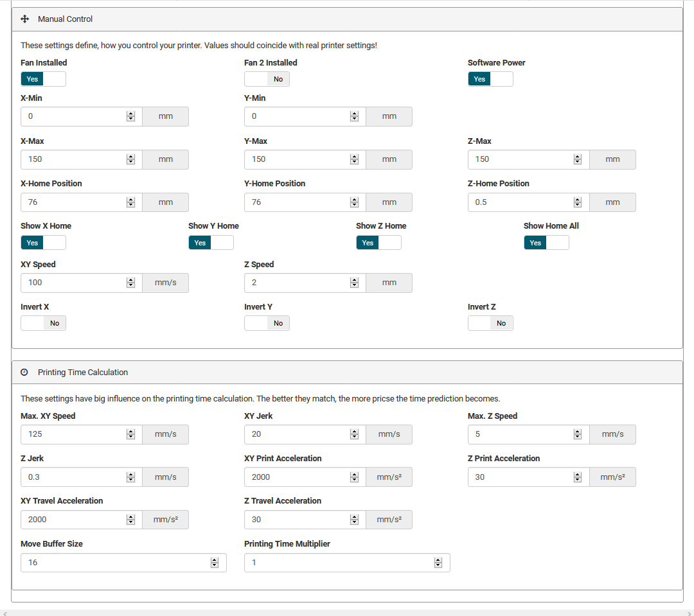
Task: Click the X-Home Position field
Action: click(x=82, y=202)
